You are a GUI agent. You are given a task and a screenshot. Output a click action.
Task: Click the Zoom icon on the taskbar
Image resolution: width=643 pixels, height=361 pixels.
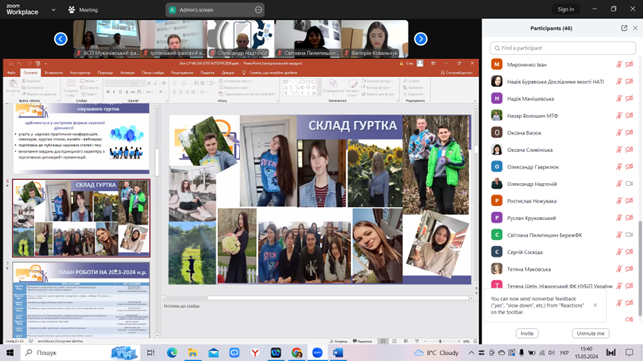point(317,352)
